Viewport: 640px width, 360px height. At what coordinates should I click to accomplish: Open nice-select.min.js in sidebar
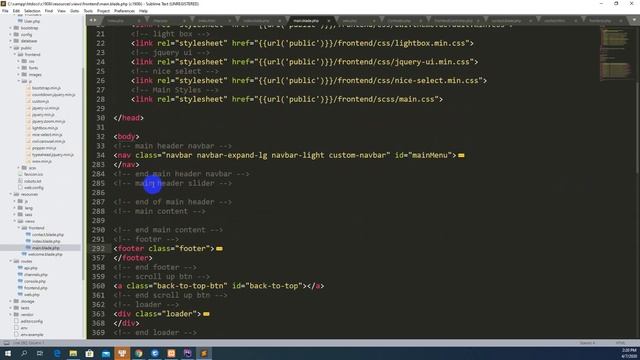tap(47, 135)
